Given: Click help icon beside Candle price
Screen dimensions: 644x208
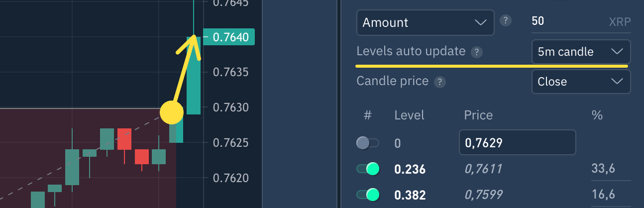Looking at the screenshot, I should click(439, 82).
